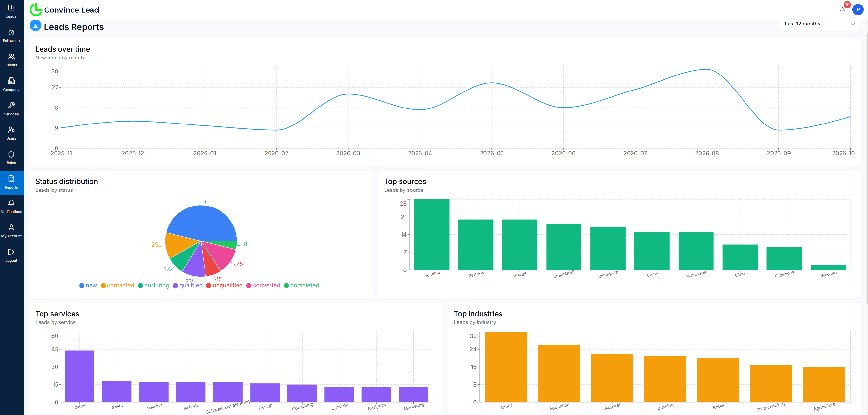Click the red 19 notification badge

click(847, 5)
